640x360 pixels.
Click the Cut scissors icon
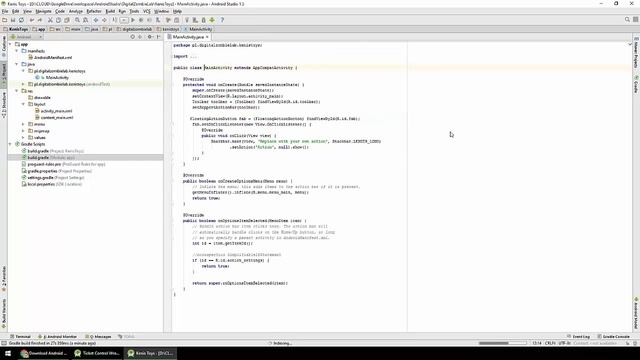point(50,20)
